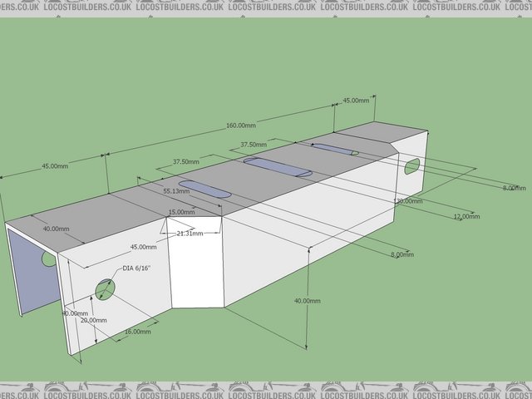Click the 160.00mm dimension label
This screenshot has width=532, height=399.
click(240, 126)
